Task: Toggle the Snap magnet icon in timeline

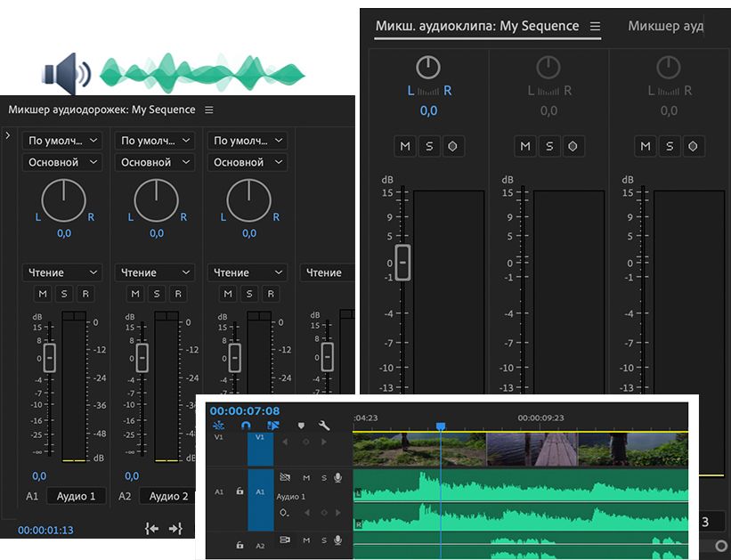Action: [246, 426]
